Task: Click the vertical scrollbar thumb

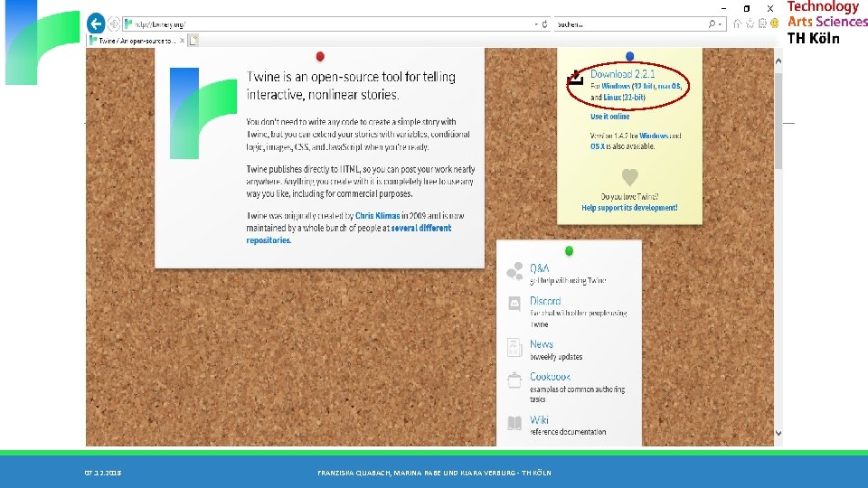Action: click(778, 119)
